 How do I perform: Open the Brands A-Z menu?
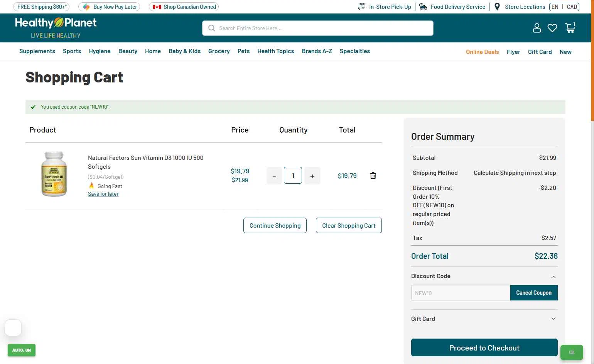click(x=317, y=51)
